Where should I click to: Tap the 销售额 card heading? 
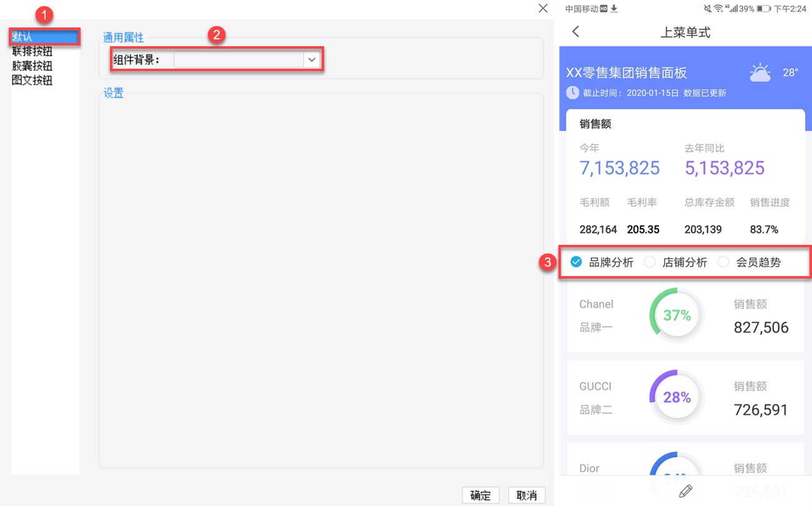tap(595, 124)
